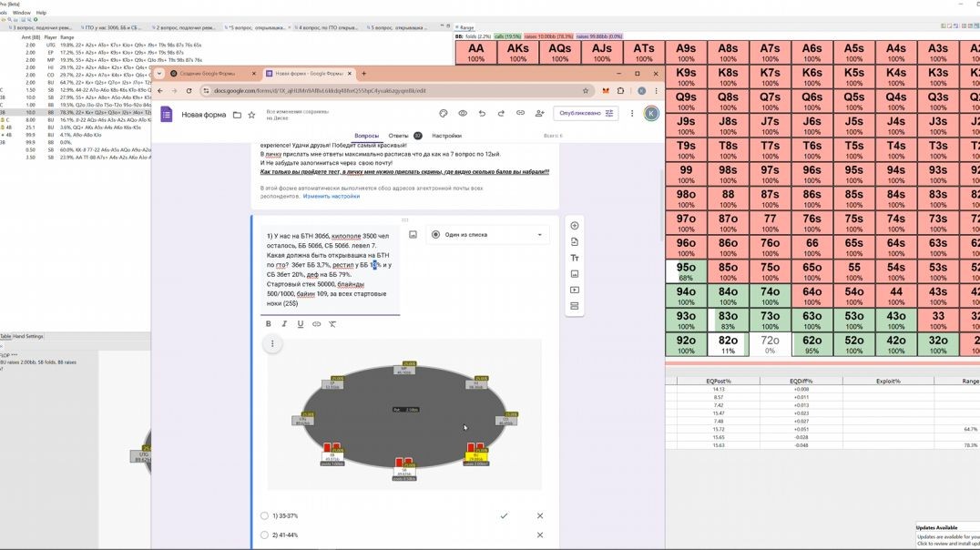Open the question image options menu
This screenshot has height=550, width=980.
click(272, 344)
